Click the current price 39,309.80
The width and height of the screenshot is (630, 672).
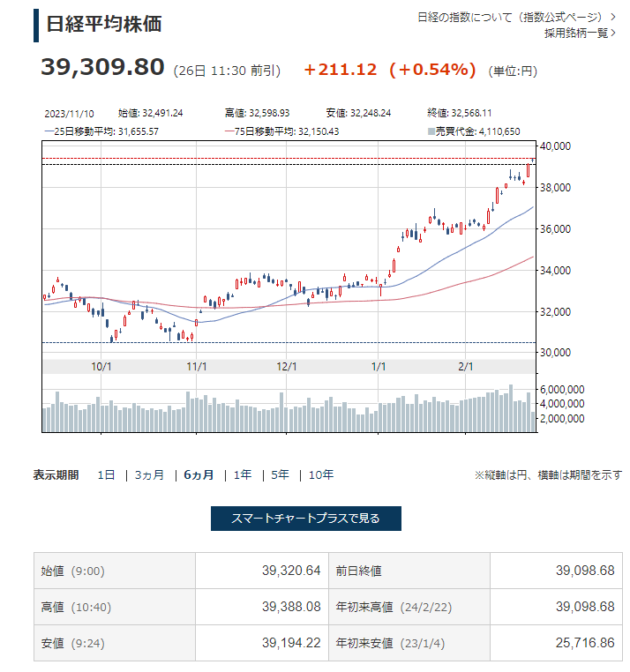(102, 67)
